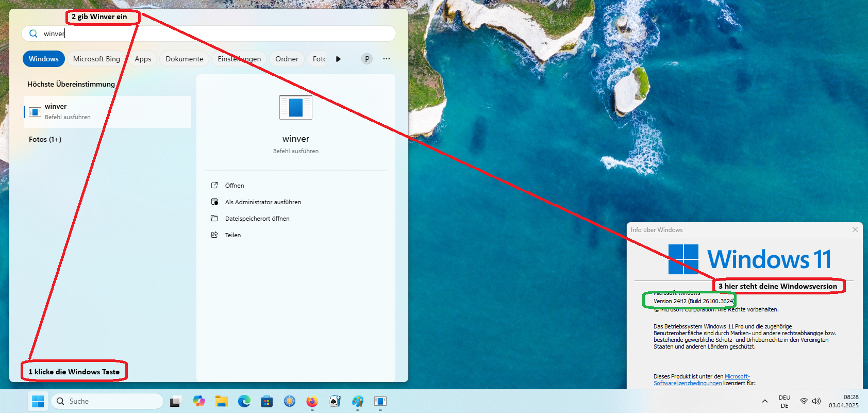Select 'Dateispeicherort öffnen'
This screenshot has height=413, width=868.
(257, 218)
